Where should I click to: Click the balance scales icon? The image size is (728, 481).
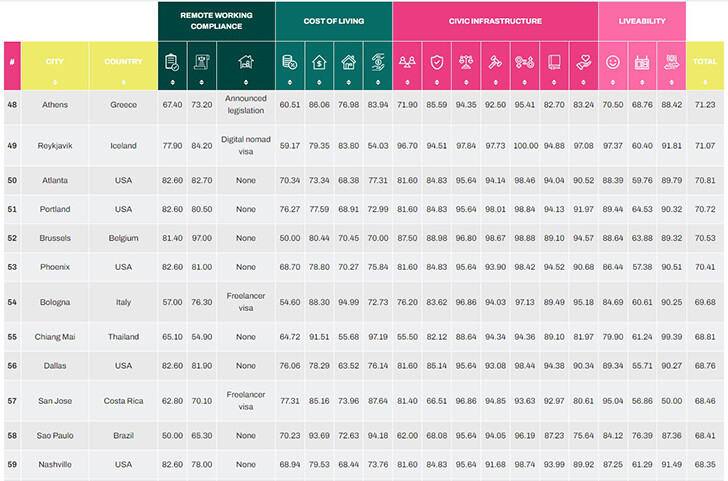465,62
